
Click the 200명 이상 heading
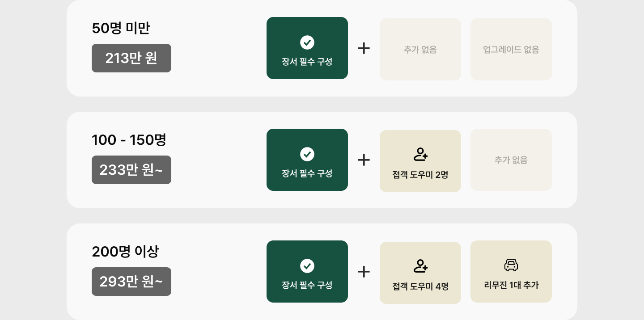tap(125, 252)
